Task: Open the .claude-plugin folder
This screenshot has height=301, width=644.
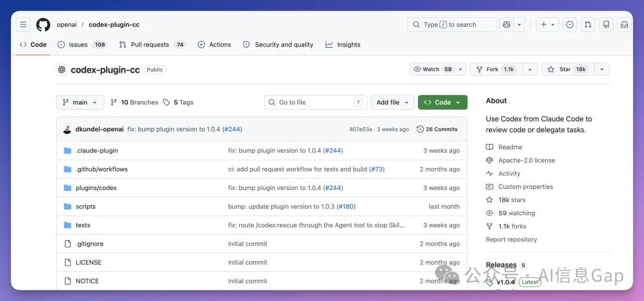Action: pos(97,151)
